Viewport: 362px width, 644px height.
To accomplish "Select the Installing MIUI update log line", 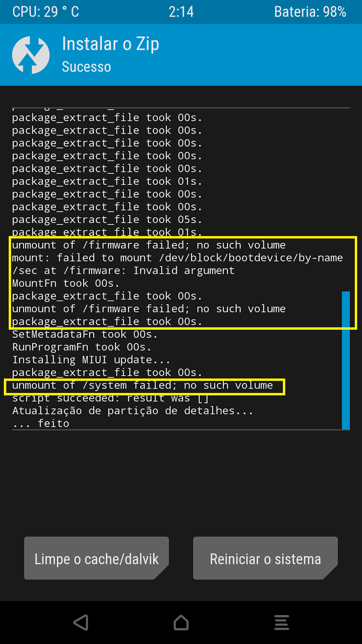I will [91, 360].
